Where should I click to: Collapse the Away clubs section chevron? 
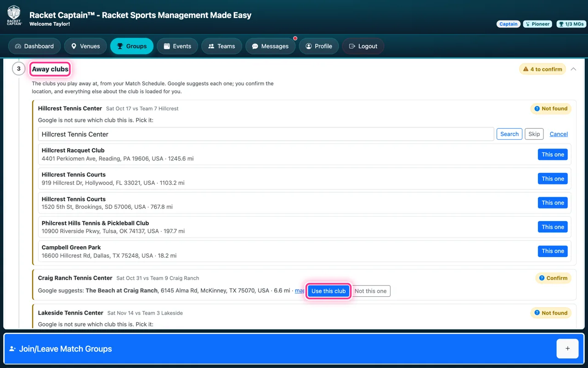click(x=573, y=69)
